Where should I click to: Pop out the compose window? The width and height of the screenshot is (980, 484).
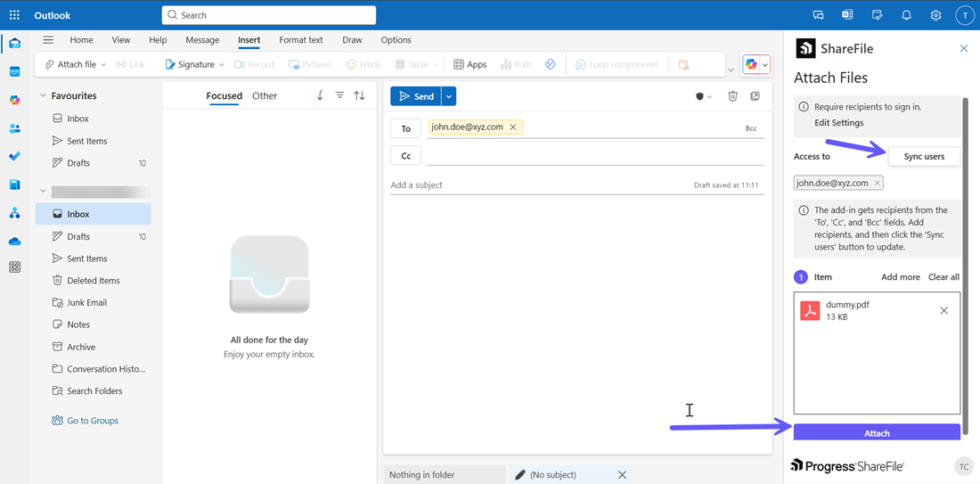coord(755,96)
